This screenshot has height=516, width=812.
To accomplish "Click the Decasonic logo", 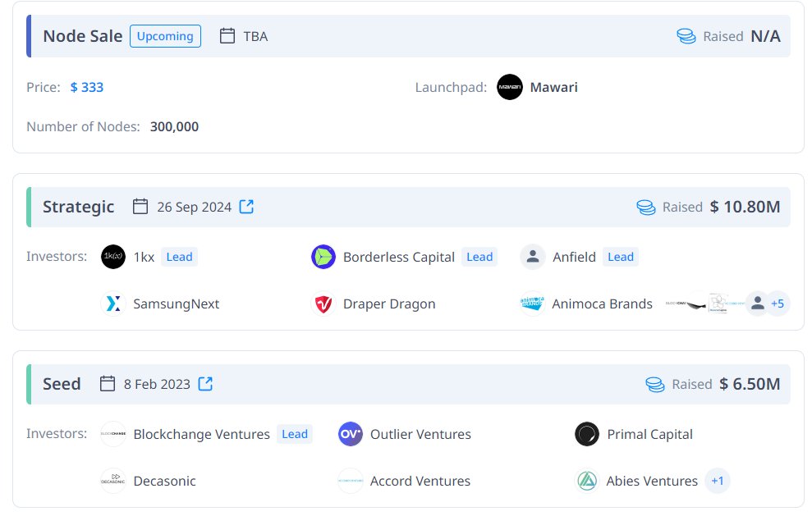I will [x=113, y=481].
